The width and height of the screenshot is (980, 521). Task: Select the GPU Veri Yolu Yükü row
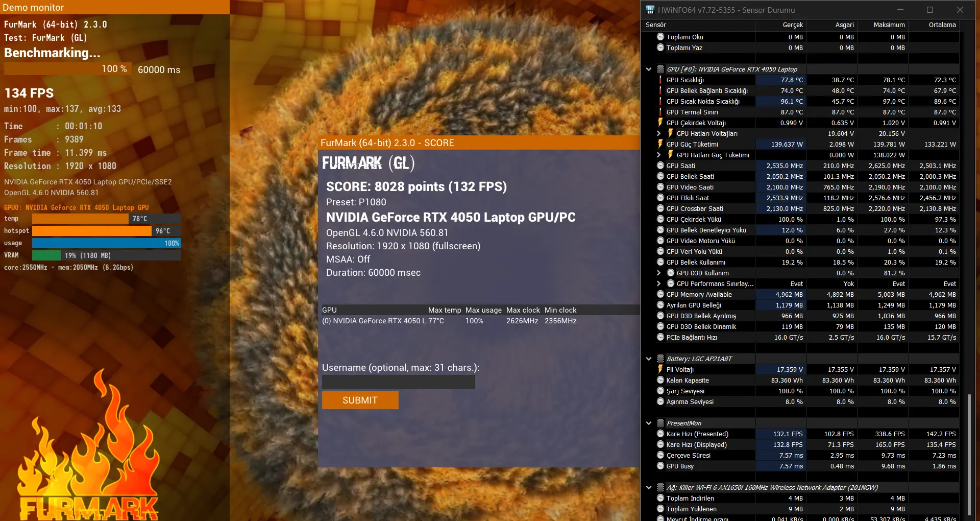[x=801, y=252]
